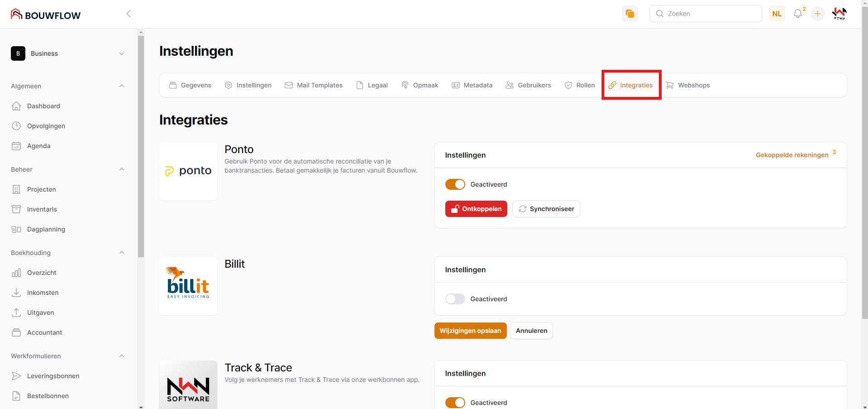Collapse the Boekhouding sidebar section
Viewport: 868px width, 409px height.
point(121,253)
